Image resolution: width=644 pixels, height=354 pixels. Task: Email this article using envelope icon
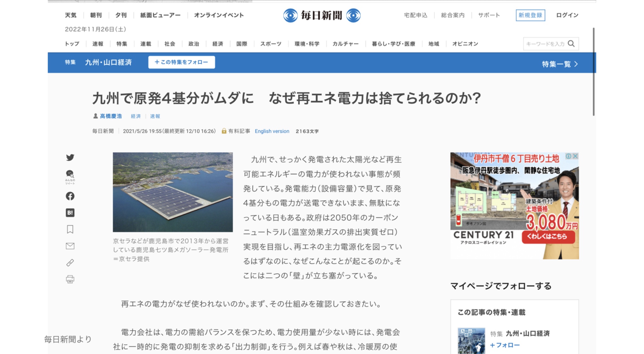coord(70,246)
